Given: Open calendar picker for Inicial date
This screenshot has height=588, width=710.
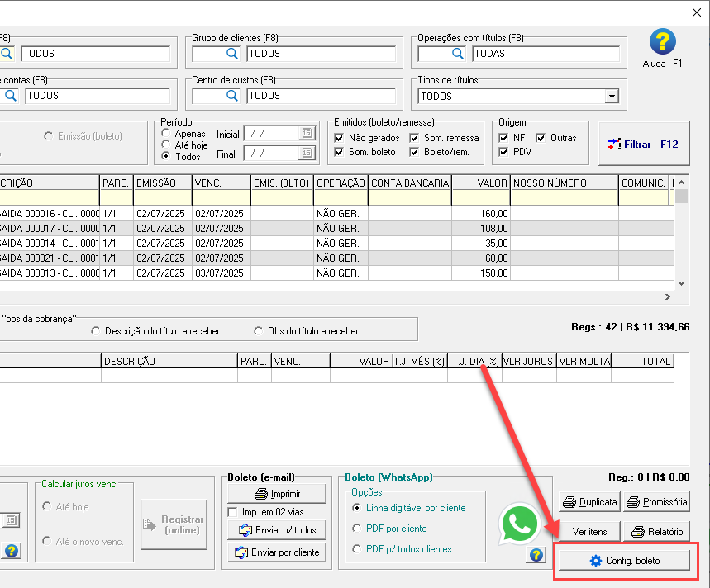Looking at the screenshot, I should tap(307, 133).
